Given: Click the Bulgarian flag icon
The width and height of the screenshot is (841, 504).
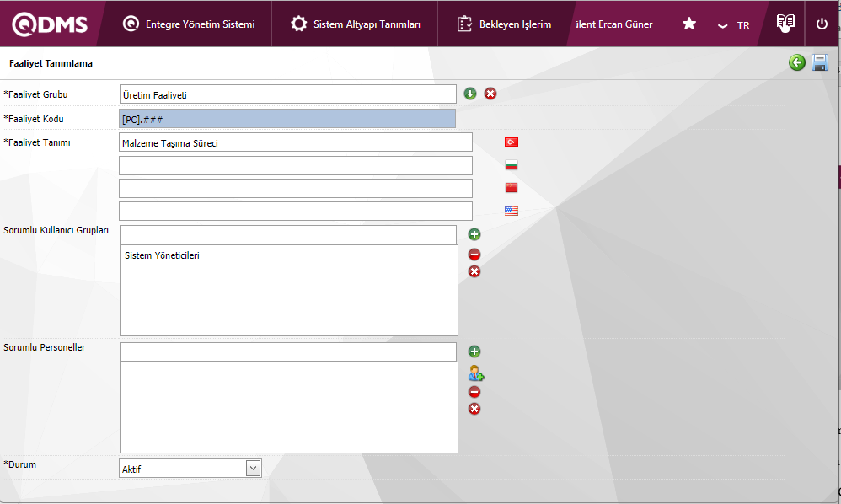Looking at the screenshot, I should (x=512, y=165).
